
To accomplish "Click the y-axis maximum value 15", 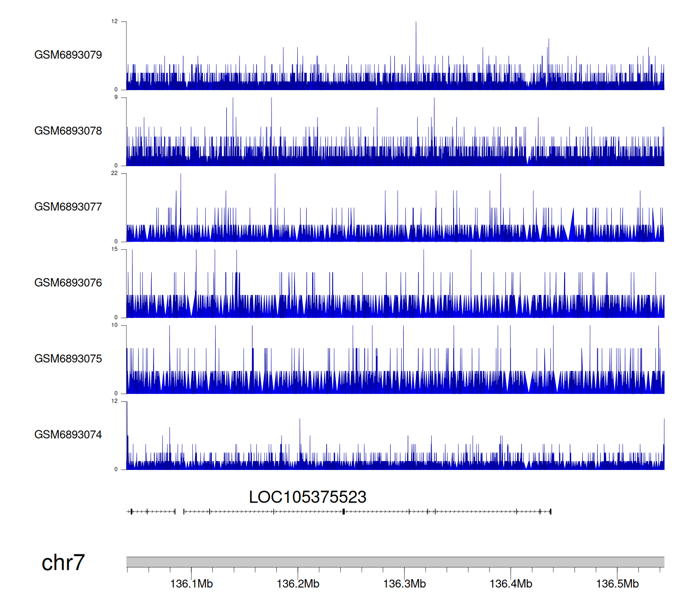I will point(114,250).
